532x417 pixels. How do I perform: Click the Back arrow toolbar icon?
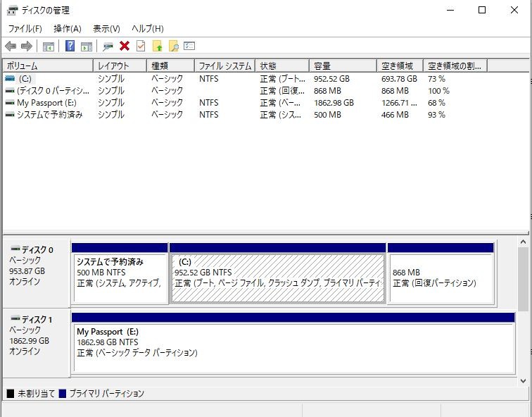[11, 46]
